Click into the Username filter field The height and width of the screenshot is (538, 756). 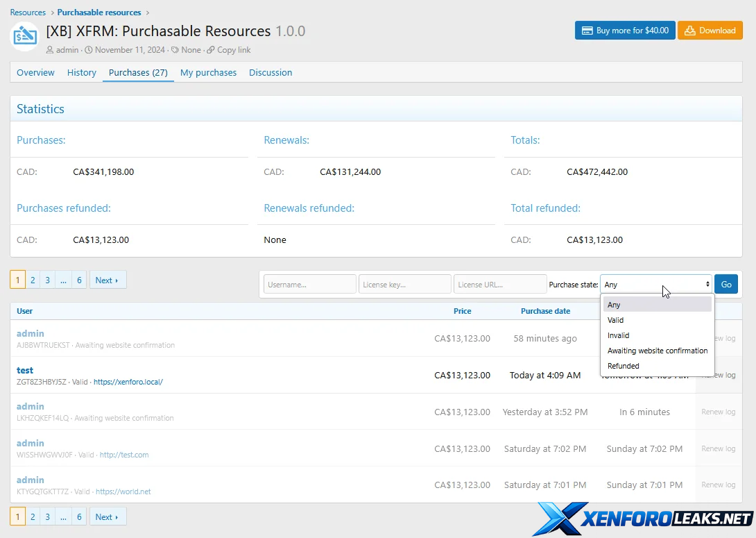click(x=310, y=284)
